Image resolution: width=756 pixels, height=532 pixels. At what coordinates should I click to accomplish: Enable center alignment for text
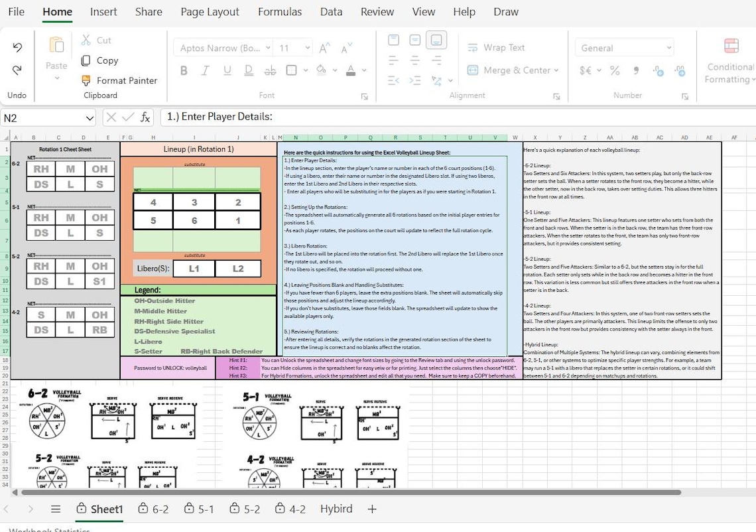pos(414,60)
